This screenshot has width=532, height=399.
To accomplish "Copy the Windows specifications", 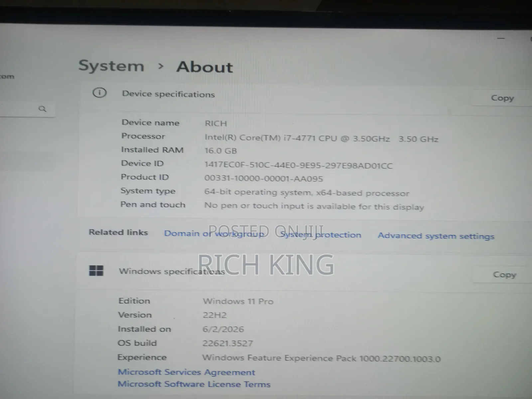I will click(504, 275).
